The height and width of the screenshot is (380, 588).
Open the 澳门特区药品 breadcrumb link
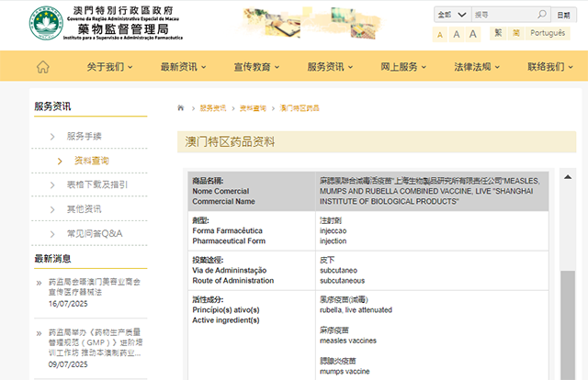coord(300,108)
